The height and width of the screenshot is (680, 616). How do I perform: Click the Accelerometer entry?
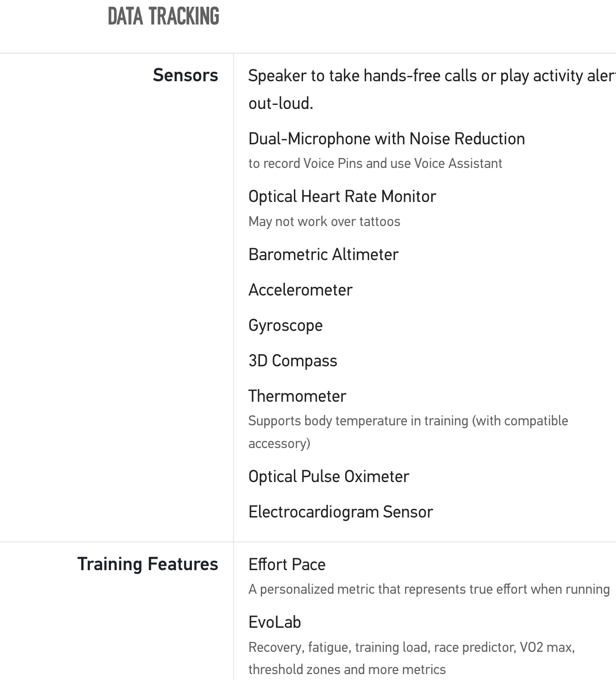pos(300,290)
